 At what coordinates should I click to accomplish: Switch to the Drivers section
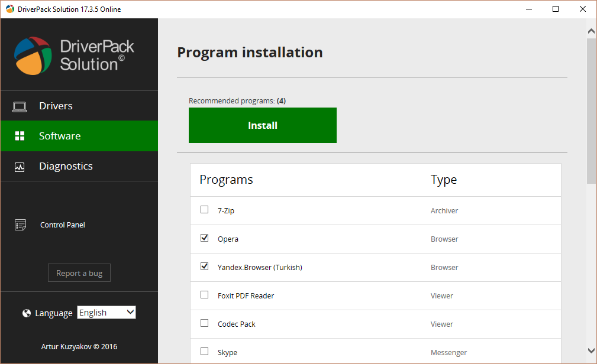pyautogui.click(x=56, y=106)
